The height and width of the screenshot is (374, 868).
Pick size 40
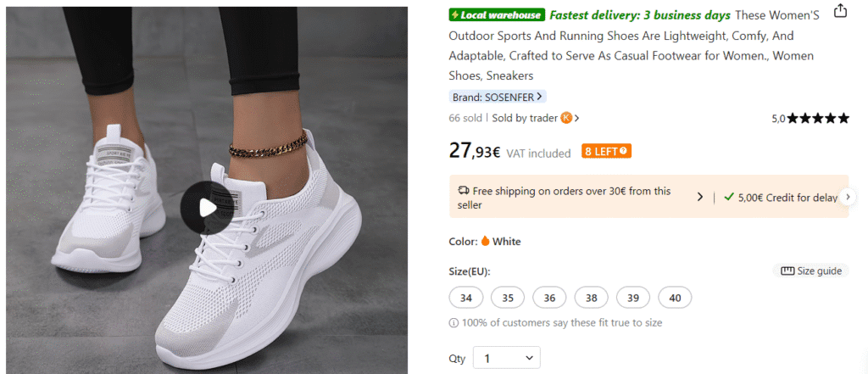tap(675, 298)
